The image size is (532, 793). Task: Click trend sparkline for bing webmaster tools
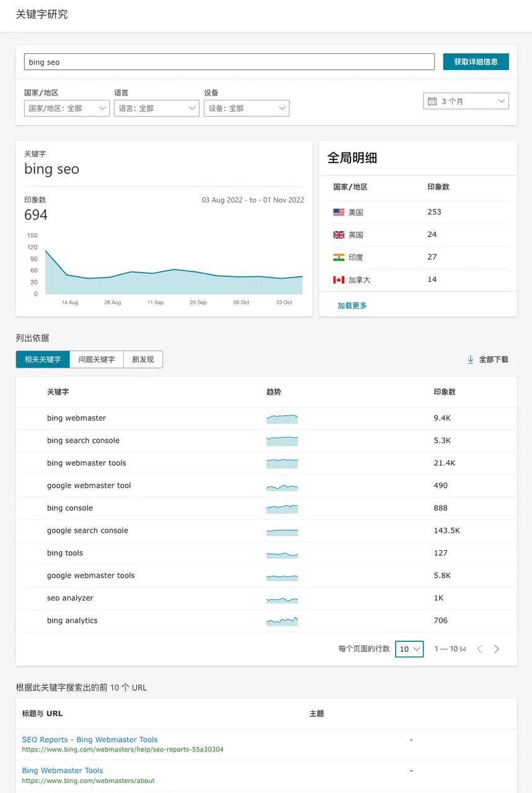tap(282, 463)
